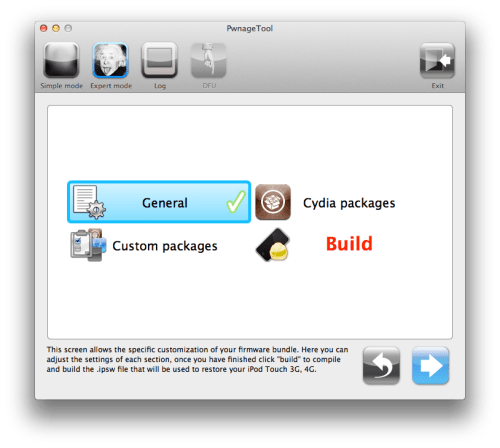Open the Log view
The height and width of the screenshot is (448, 500).
coord(159,60)
